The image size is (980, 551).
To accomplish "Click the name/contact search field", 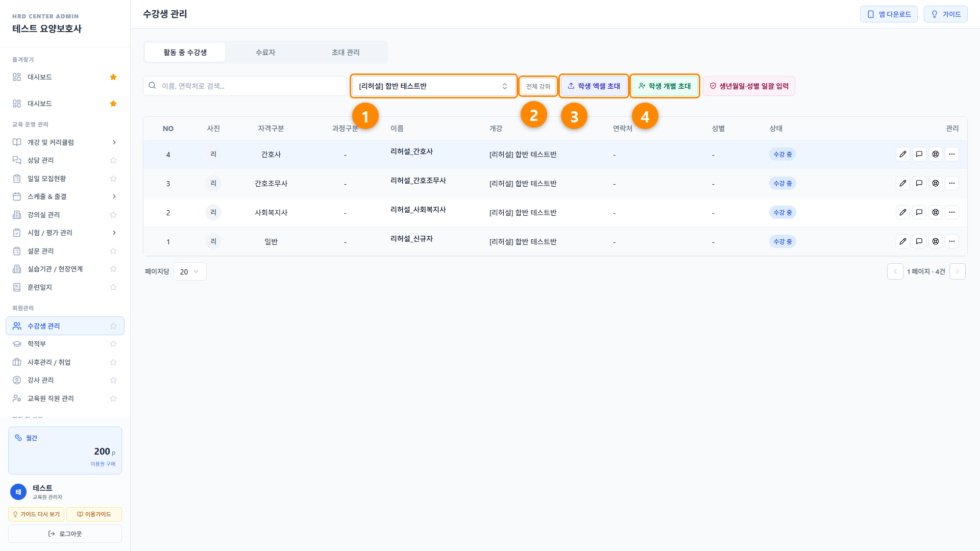I will point(245,86).
